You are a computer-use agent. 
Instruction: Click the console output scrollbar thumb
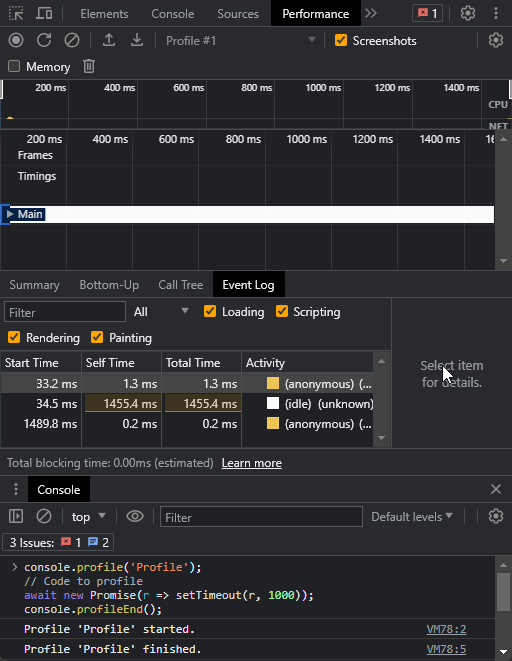coord(503,591)
